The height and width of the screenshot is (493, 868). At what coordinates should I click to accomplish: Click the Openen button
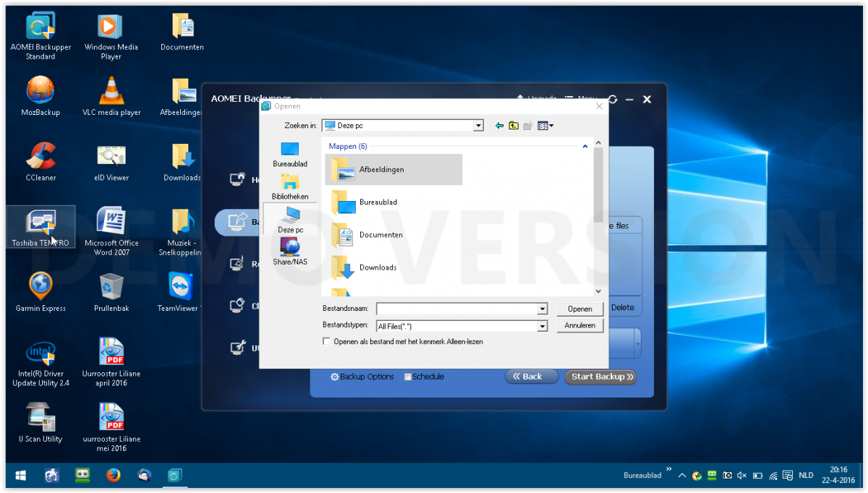coord(580,309)
